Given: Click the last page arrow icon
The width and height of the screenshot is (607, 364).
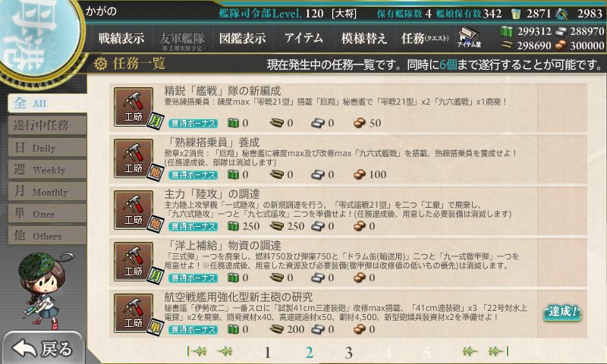Looking at the screenshot, I should point(498,352).
